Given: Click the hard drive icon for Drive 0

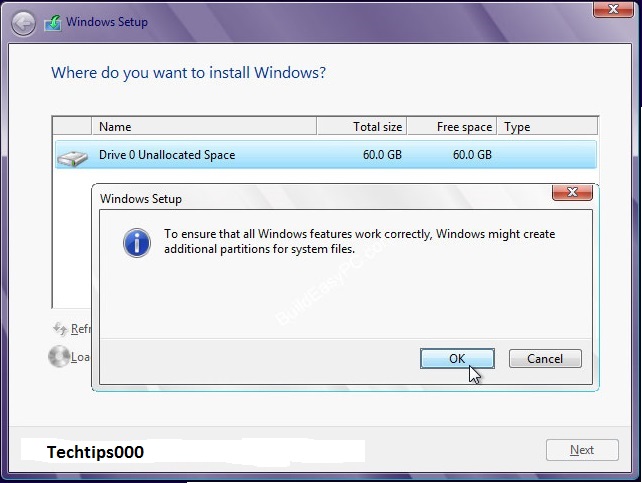Looking at the screenshot, I should tap(72, 158).
